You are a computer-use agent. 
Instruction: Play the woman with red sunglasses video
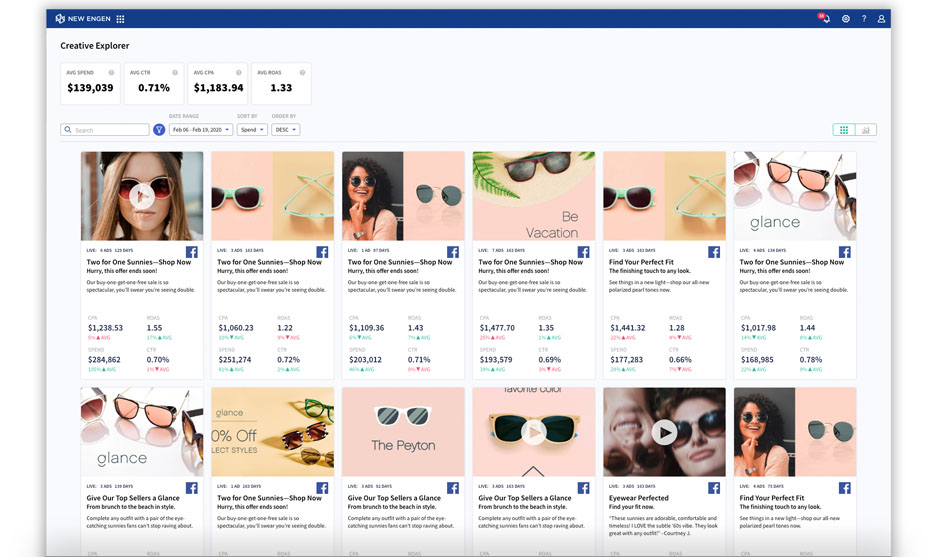[x=142, y=195]
